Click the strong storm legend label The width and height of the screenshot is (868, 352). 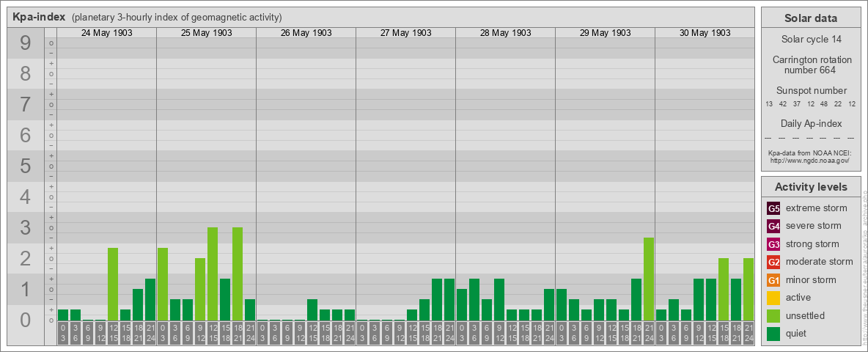812,244
